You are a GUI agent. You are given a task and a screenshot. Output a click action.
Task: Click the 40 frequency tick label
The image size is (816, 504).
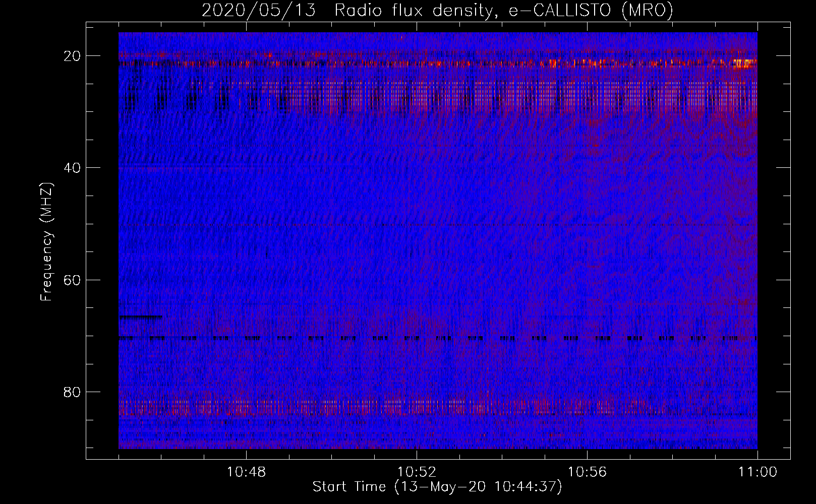pos(72,167)
